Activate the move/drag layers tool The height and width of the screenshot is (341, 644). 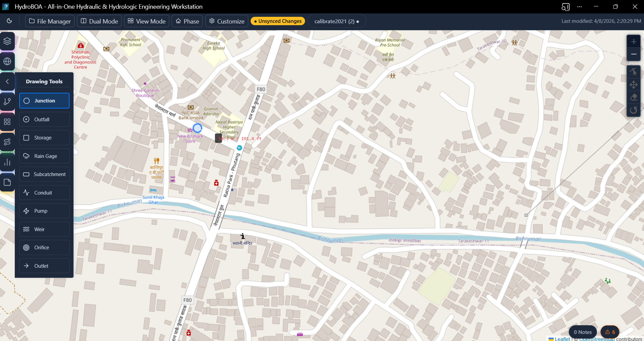633,85
